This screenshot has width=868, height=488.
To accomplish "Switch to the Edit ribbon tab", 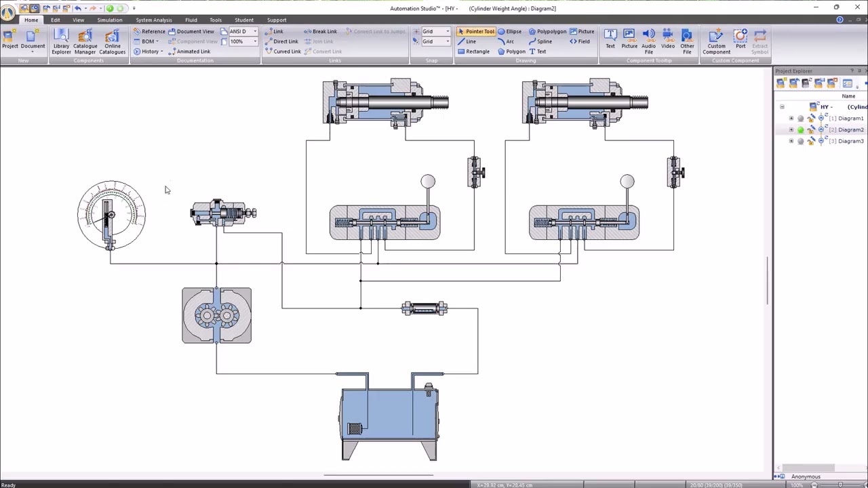I will click(55, 20).
